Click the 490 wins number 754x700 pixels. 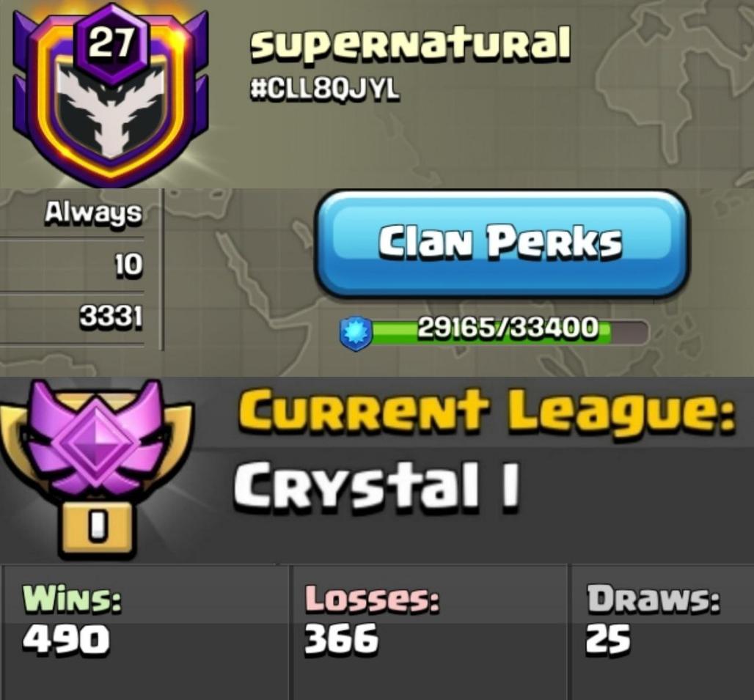[x=66, y=639]
